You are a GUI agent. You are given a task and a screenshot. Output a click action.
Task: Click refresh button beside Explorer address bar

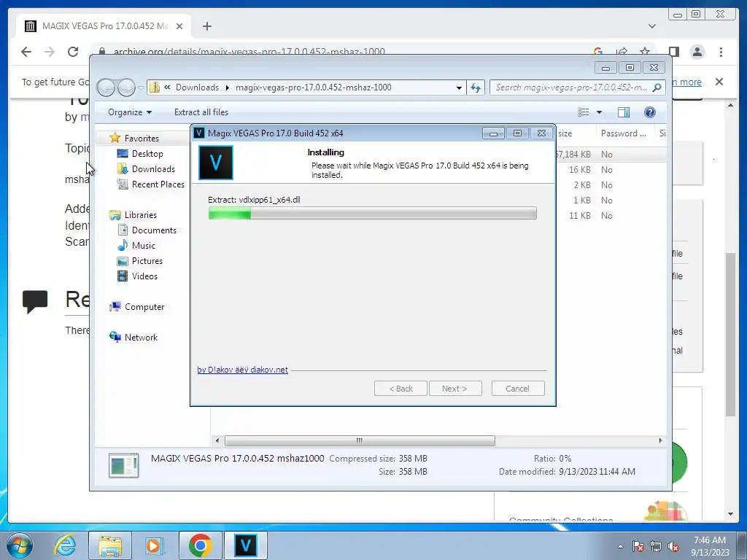[x=476, y=87]
